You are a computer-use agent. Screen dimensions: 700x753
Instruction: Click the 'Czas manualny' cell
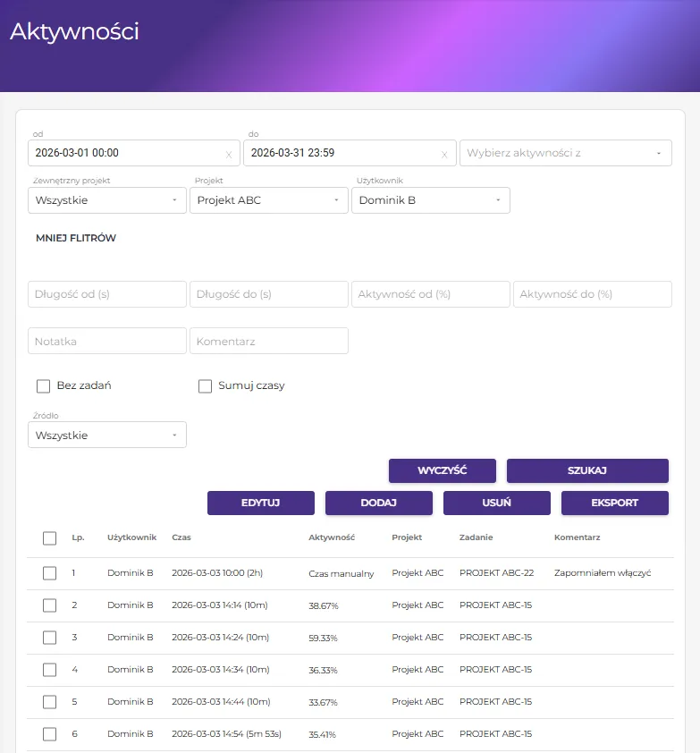pyautogui.click(x=342, y=573)
